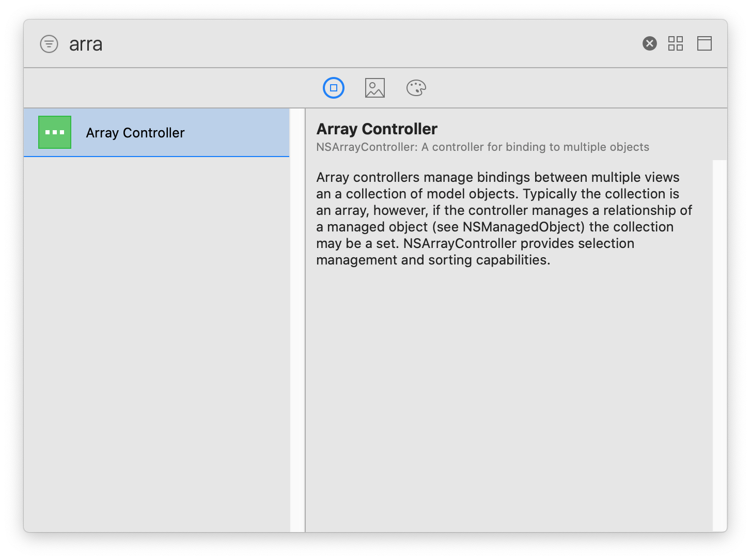Show the Image media library tab

[375, 88]
